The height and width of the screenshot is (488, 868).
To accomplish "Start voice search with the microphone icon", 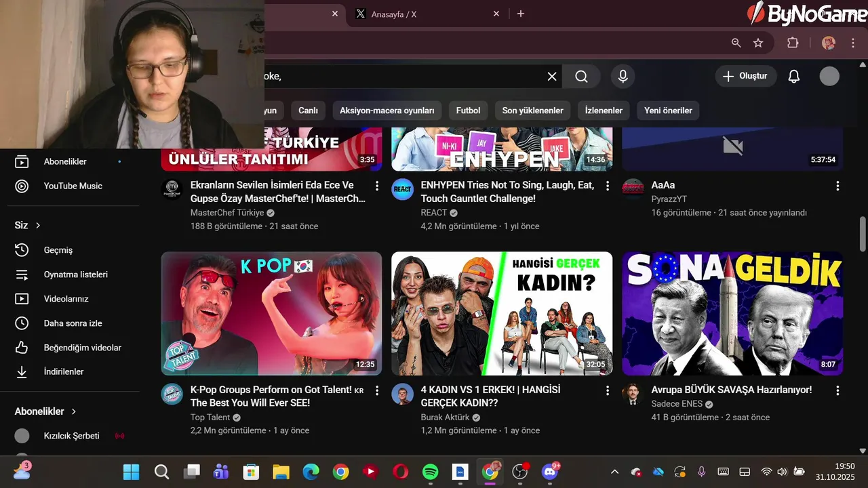I will (x=623, y=77).
